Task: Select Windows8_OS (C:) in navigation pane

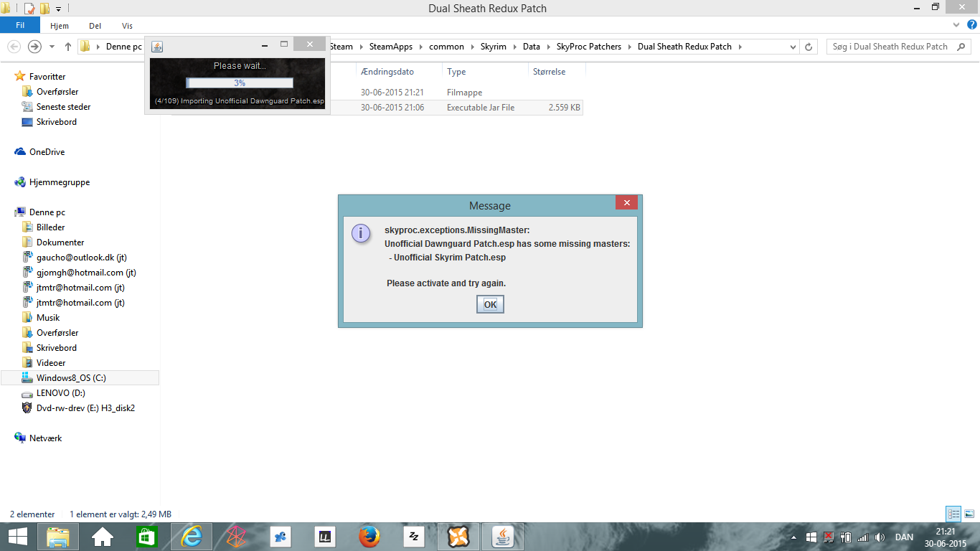Action: click(71, 377)
